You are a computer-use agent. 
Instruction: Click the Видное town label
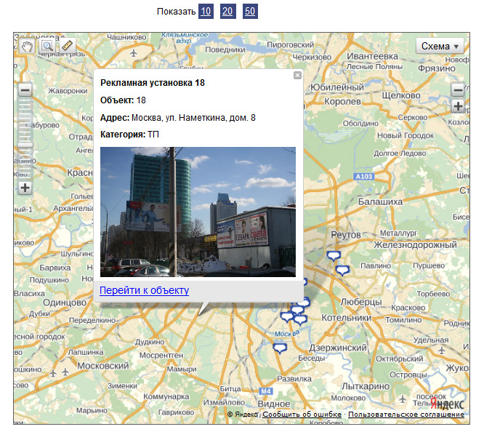point(274,404)
